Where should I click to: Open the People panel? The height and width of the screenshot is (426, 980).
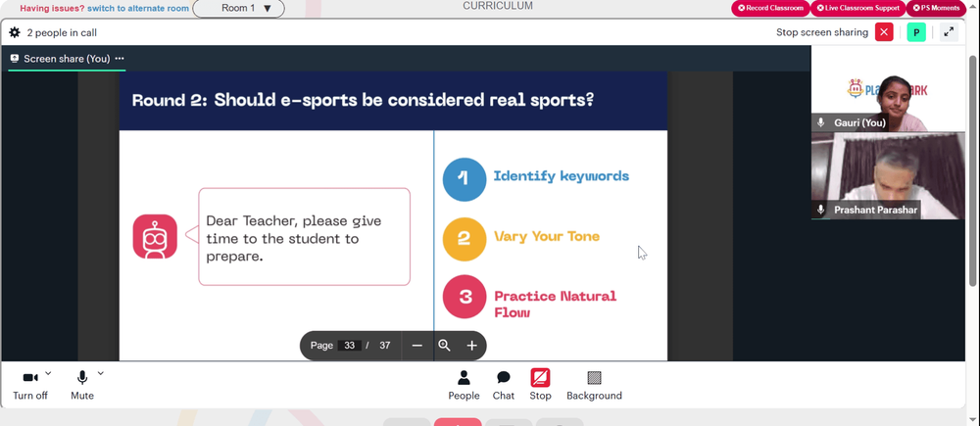click(x=464, y=386)
